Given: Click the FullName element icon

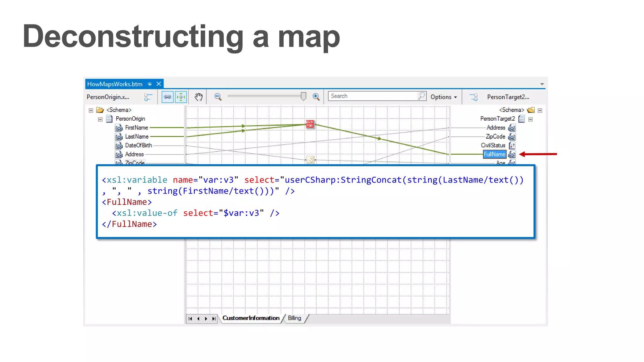Looking at the screenshot, I should point(512,154).
